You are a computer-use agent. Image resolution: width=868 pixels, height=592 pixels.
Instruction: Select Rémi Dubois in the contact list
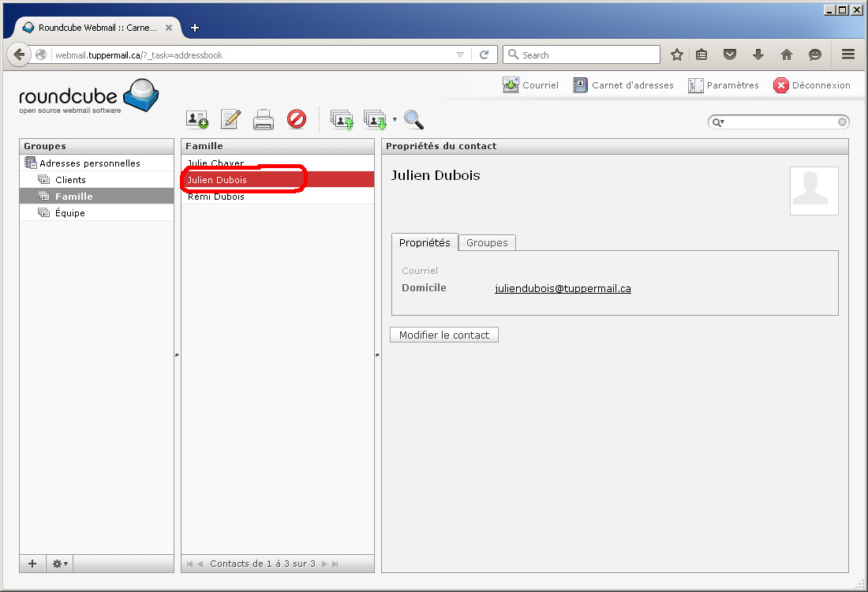pos(215,197)
